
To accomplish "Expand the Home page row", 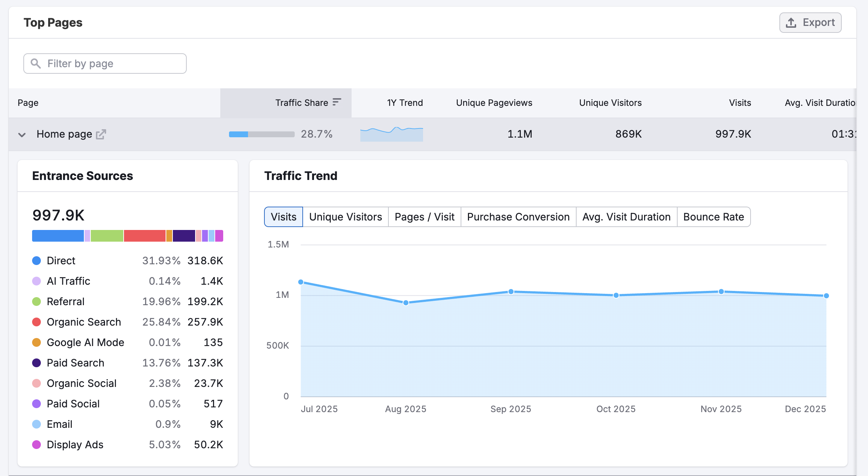I will pyautogui.click(x=22, y=134).
